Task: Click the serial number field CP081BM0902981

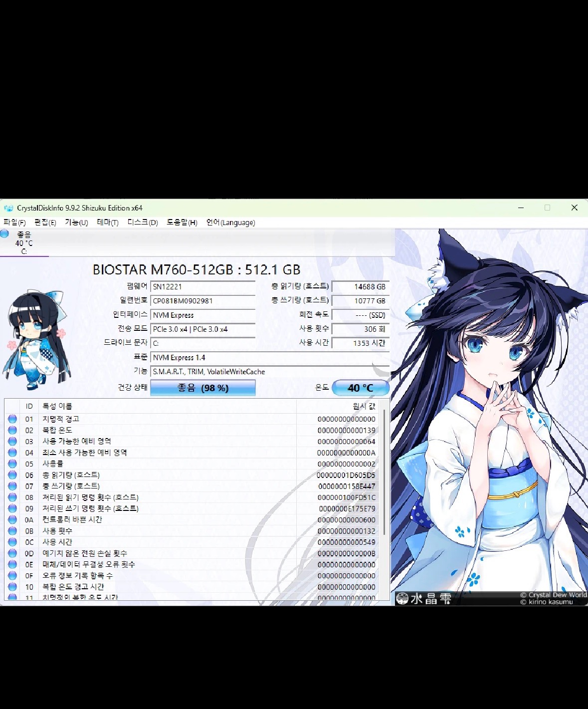Action: click(203, 301)
